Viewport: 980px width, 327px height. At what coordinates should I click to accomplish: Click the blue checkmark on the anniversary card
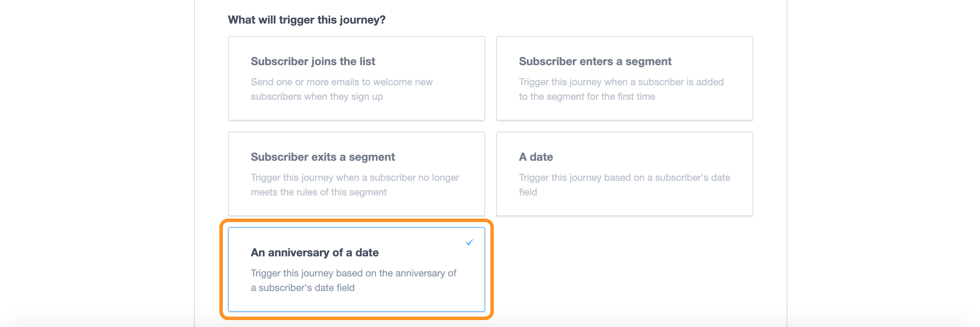470,242
